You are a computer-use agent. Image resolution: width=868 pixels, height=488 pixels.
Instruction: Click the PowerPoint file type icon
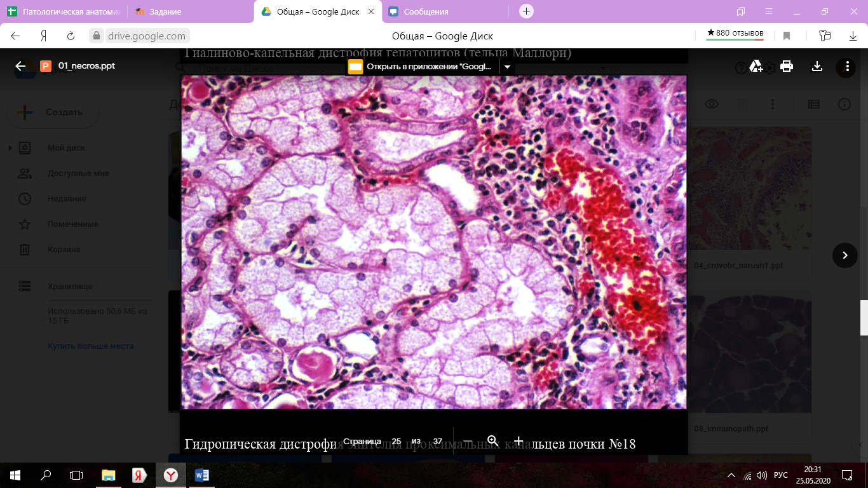click(45, 66)
